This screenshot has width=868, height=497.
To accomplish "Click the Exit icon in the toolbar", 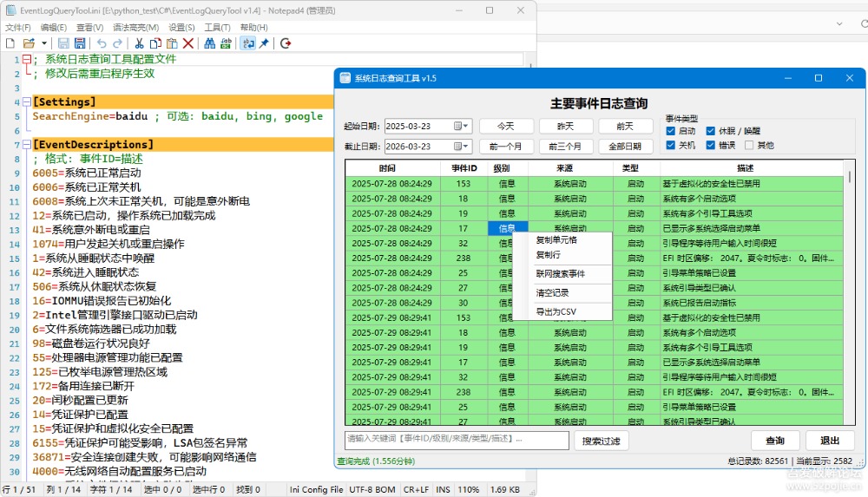I will [x=286, y=43].
